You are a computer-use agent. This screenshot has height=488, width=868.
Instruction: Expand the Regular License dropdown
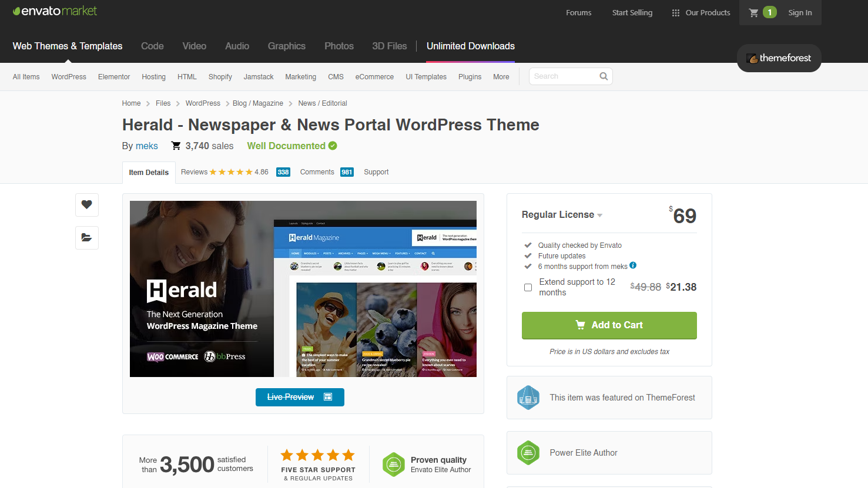[562, 215]
